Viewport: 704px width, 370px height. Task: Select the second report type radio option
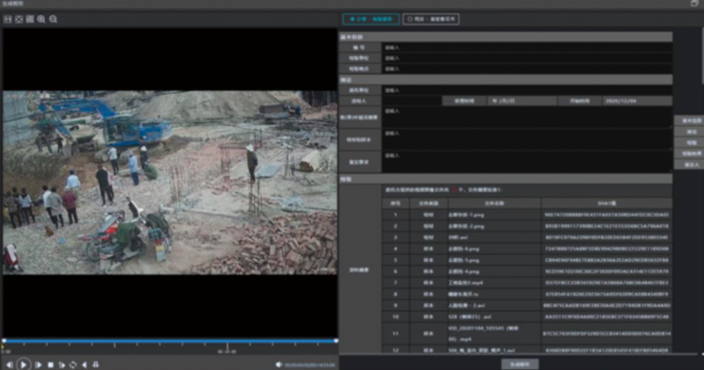point(431,19)
